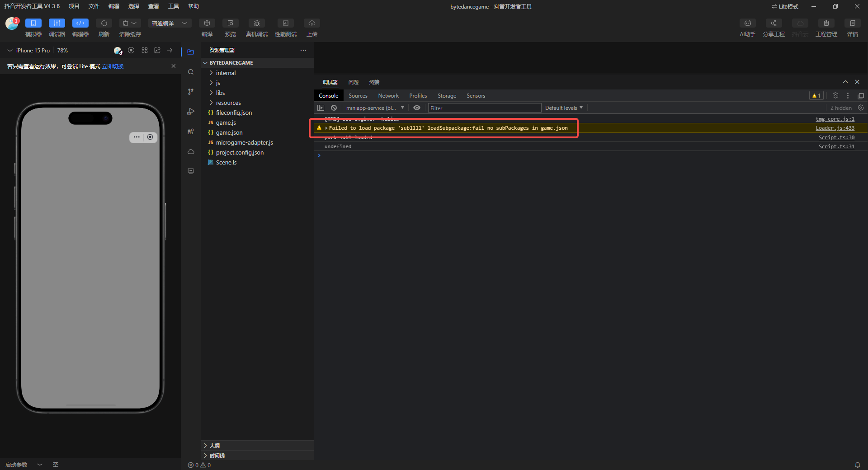Click the 性能测试 performance test icon
Image resolution: width=868 pixels, height=470 pixels.
(x=286, y=23)
